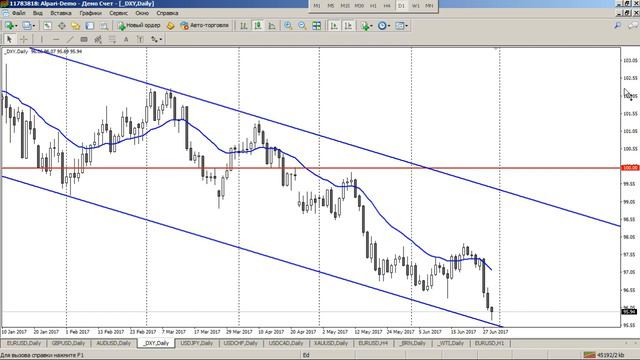
Task: Switch timeframe to M15
Action: click(x=345, y=6)
